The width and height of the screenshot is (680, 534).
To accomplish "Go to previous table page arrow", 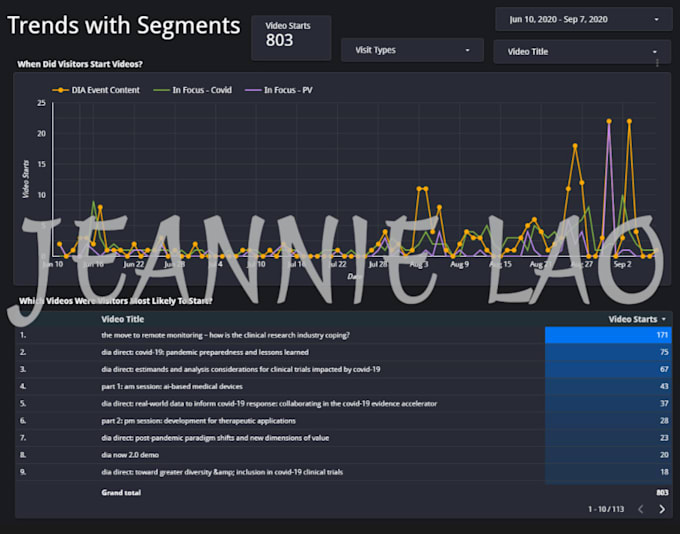I will coord(641,509).
